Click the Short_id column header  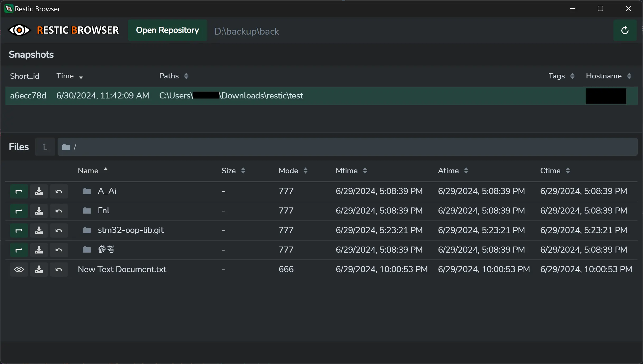point(25,76)
